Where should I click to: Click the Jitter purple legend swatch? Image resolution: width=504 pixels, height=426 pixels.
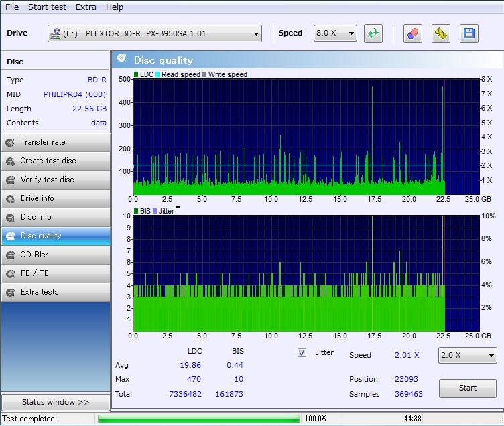click(155, 211)
